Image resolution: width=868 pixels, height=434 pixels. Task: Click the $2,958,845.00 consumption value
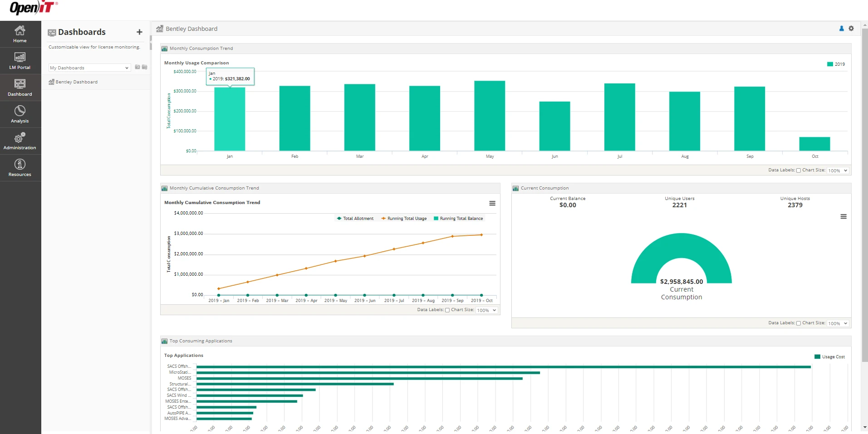682,282
